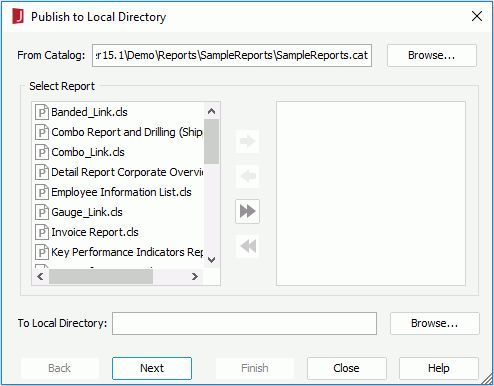Click the Next button
The width and height of the screenshot is (494, 386).
tap(152, 368)
